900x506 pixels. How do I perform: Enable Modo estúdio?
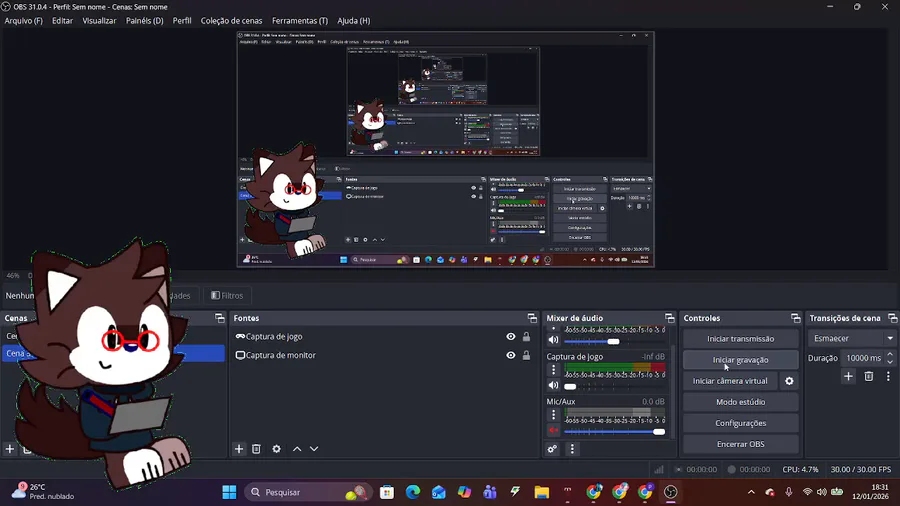tap(740, 402)
